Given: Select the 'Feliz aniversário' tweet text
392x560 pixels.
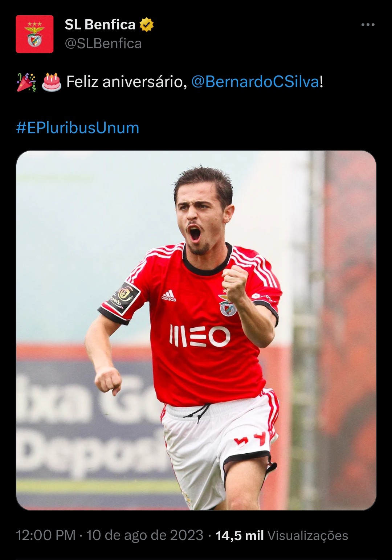Looking at the screenshot, I should [127, 82].
